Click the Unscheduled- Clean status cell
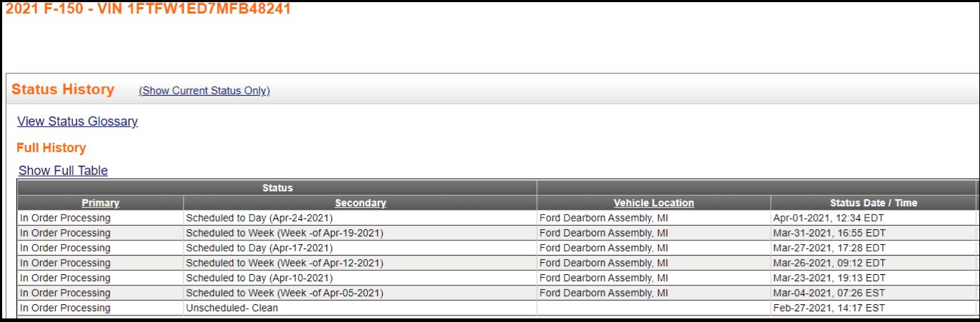This screenshot has width=980, height=322. pyautogui.click(x=360, y=308)
